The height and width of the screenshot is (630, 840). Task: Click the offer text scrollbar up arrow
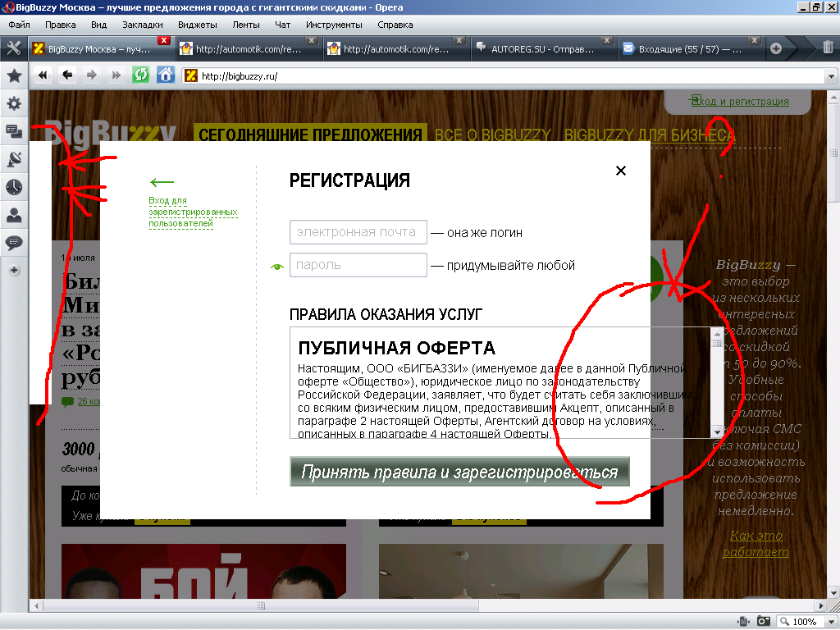[x=717, y=333]
